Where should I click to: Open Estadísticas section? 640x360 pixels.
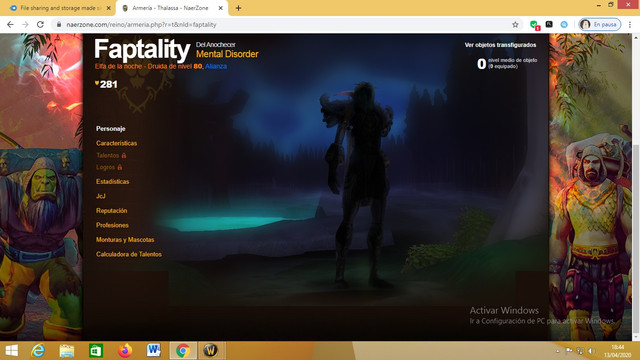[x=113, y=182]
